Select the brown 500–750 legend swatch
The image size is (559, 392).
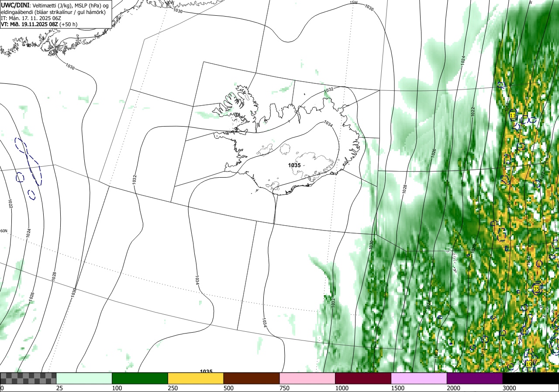[x=252, y=378]
